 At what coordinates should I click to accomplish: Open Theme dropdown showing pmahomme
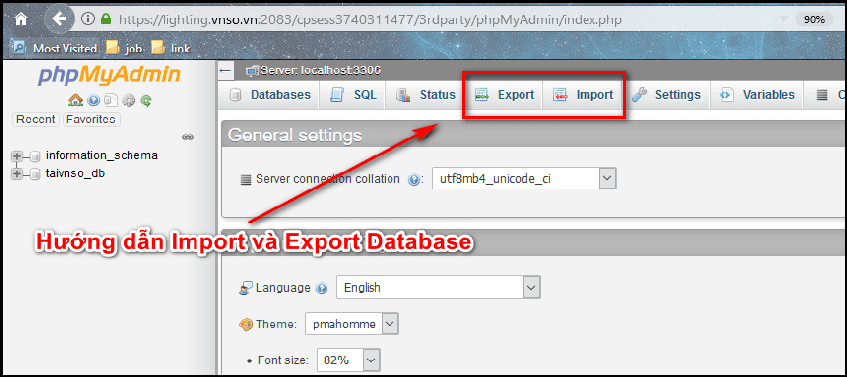click(x=352, y=324)
